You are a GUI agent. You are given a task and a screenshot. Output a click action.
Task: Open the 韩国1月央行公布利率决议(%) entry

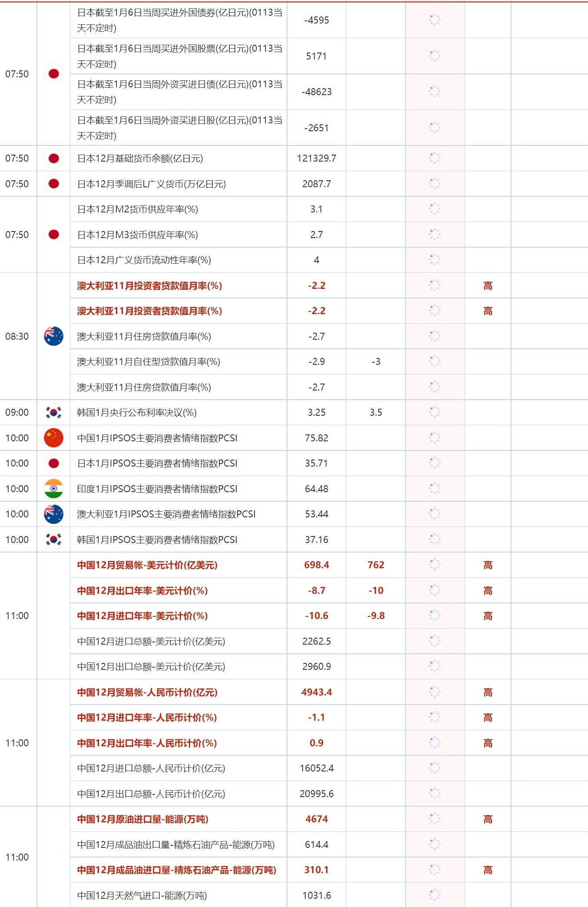(x=136, y=412)
